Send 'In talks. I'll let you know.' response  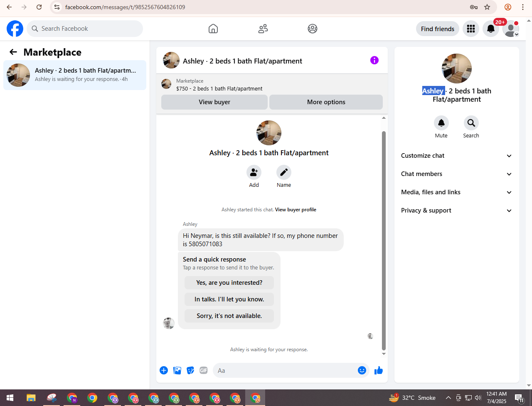pos(229,299)
